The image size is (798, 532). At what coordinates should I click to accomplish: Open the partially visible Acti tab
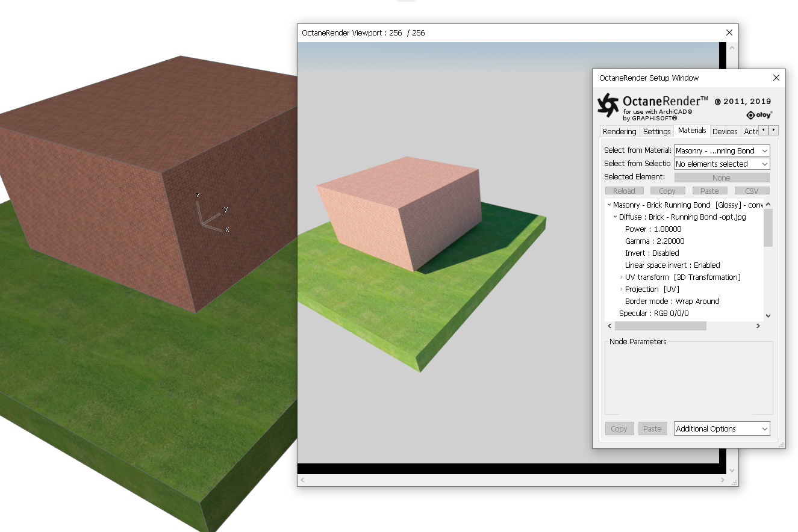750,131
